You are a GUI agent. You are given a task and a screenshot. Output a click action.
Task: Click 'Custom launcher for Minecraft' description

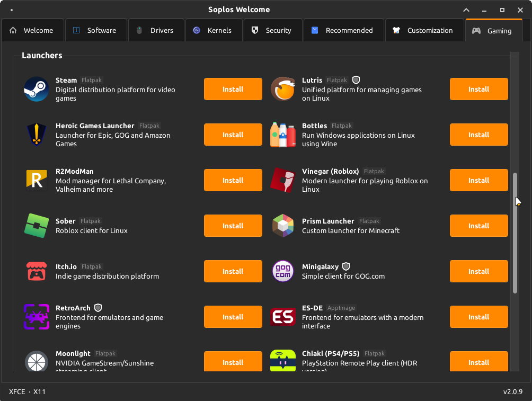point(351,230)
